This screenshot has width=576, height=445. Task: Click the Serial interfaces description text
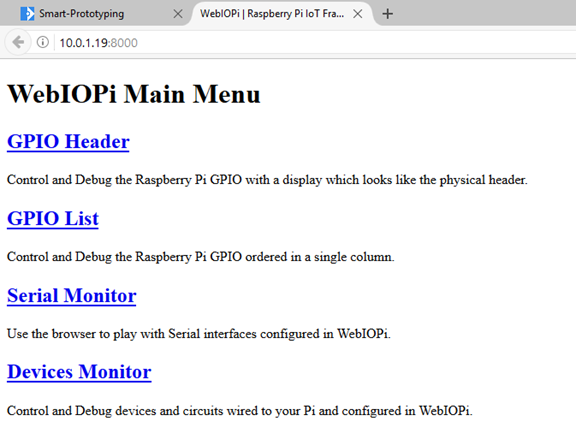(199, 334)
